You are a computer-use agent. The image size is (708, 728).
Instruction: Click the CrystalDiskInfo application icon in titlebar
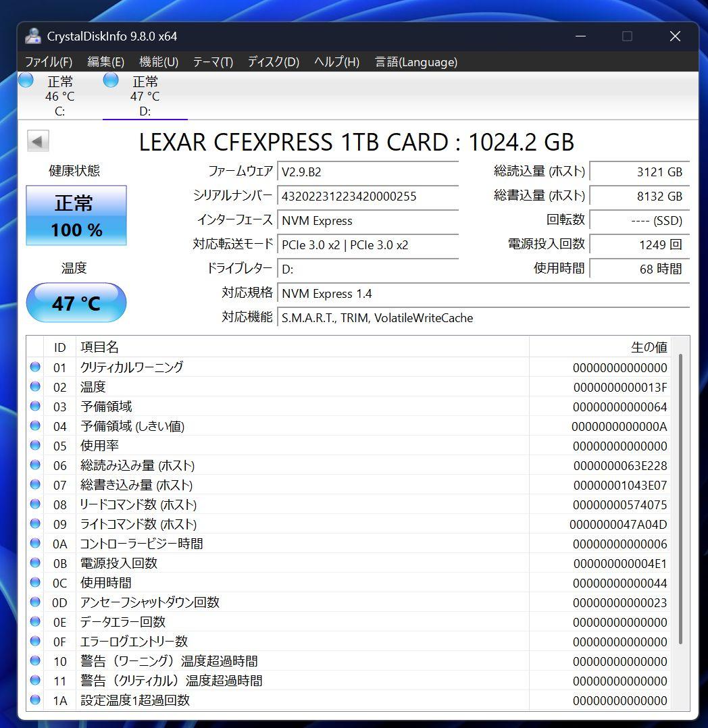click(32, 36)
